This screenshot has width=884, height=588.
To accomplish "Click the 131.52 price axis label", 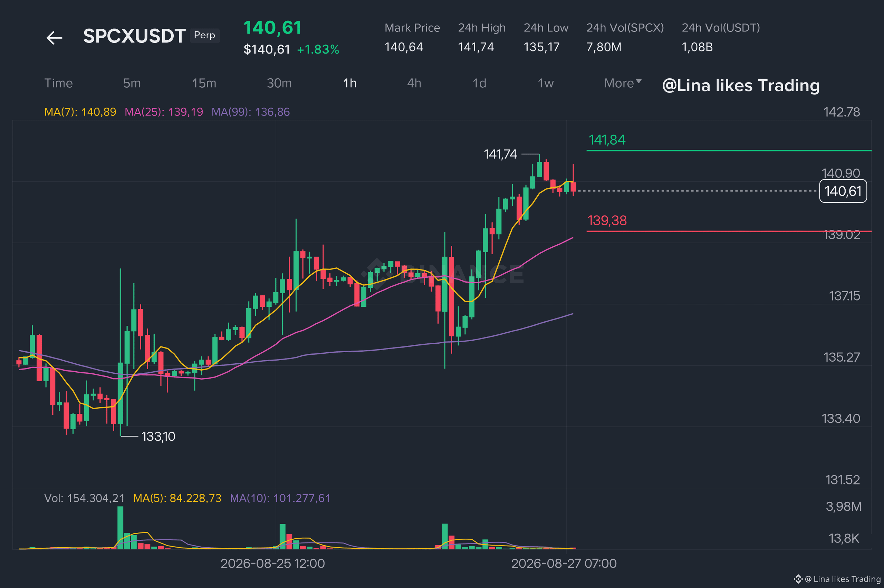I will [x=842, y=480].
